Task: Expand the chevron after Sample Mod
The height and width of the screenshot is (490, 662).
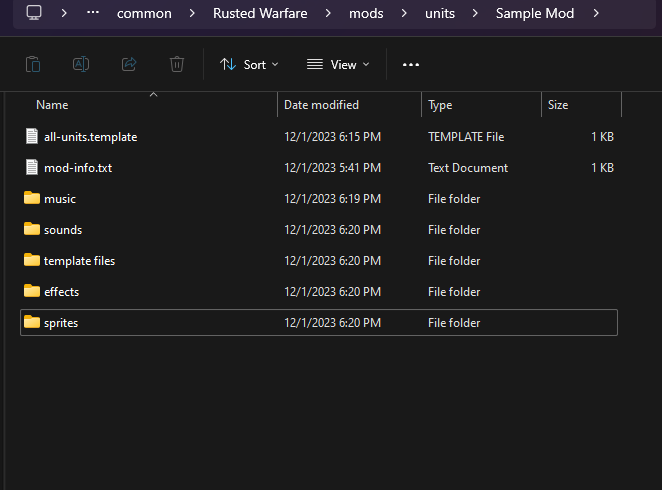Action: [596, 13]
